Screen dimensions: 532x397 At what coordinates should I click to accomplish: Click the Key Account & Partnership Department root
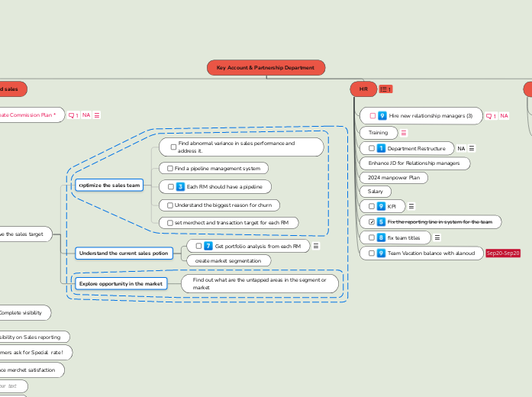point(266,68)
